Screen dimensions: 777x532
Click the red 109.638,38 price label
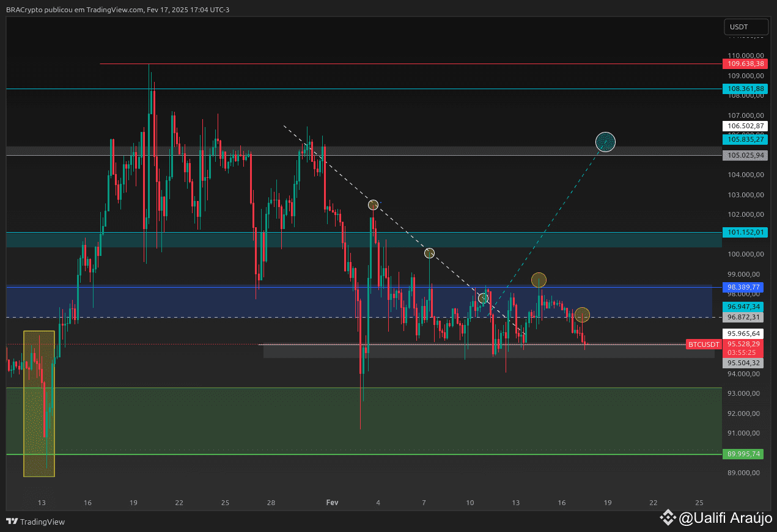[744, 64]
